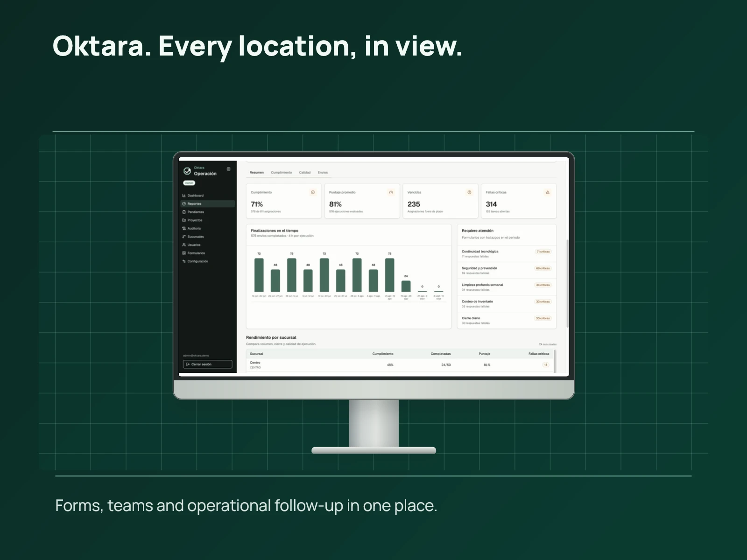Collapse the sidebar with the panel icon
The image size is (747, 560).
point(228,169)
